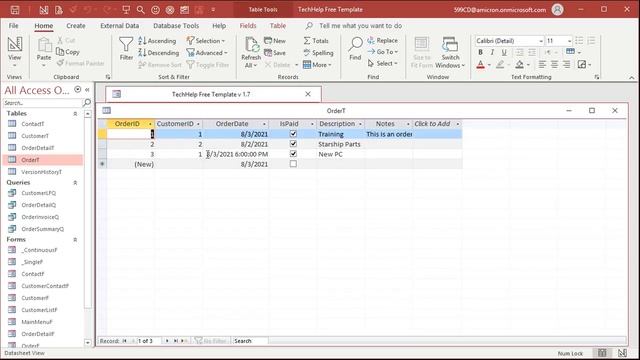Screen dimensions: 640x360
Task: Switch to the Create tab
Action: point(76,26)
